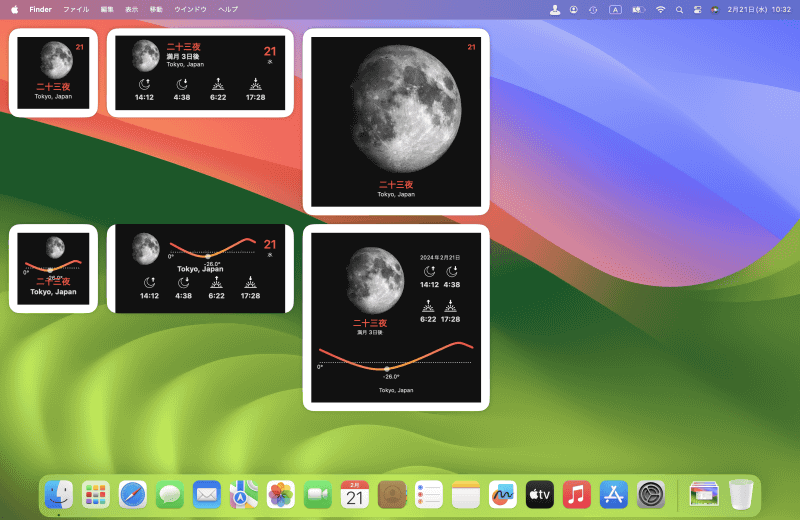Open Launchpad in the Dock
This screenshot has width=800, height=520.
tap(96, 494)
